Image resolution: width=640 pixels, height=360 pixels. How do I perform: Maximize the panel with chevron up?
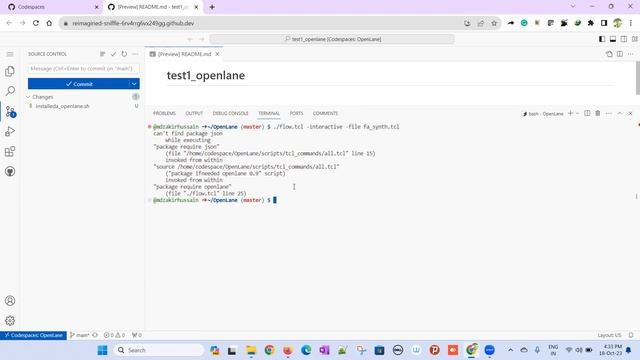(620, 113)
